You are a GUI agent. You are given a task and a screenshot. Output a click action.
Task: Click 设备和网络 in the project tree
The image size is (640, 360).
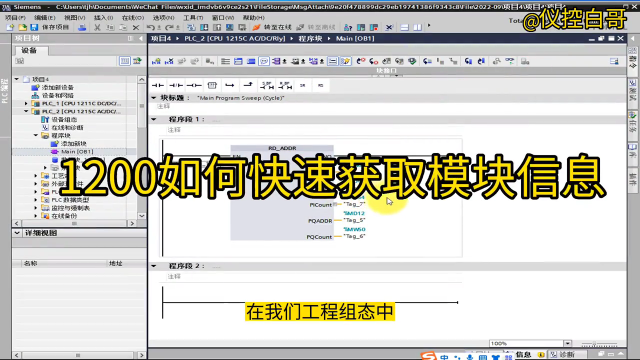(58, 95)
